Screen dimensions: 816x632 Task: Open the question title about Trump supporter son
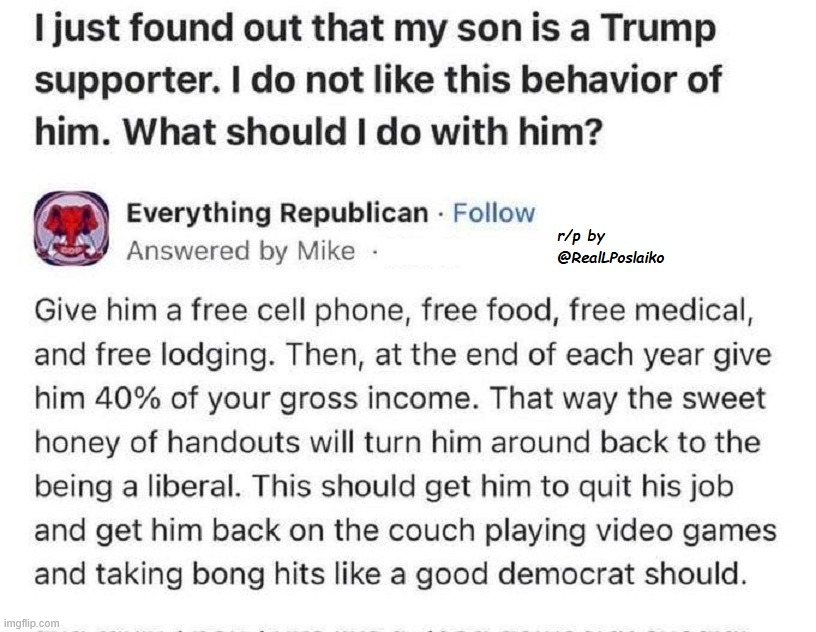pyautogui.click(x=375, y=80)
